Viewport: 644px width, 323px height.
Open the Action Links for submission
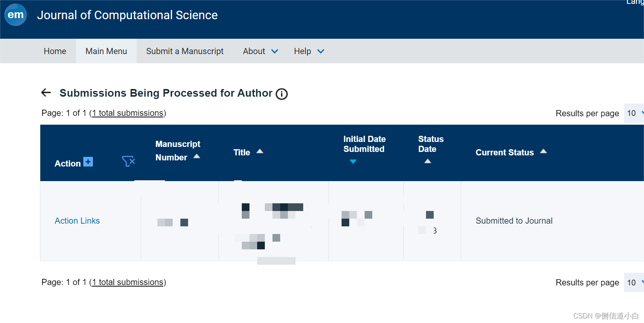(x=77, y=221)
